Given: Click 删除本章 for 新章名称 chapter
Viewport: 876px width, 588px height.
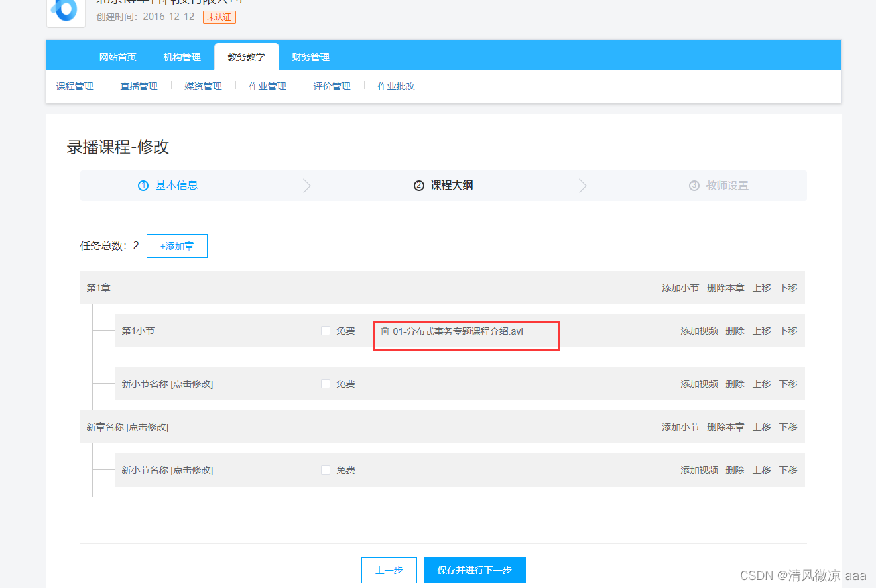Looking at the screenshot, I should 725,427.
